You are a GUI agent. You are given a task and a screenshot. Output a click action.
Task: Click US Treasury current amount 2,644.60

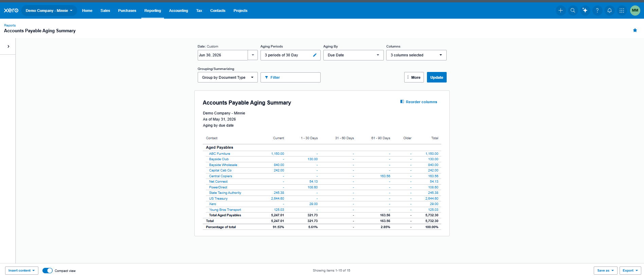(278, 199)
